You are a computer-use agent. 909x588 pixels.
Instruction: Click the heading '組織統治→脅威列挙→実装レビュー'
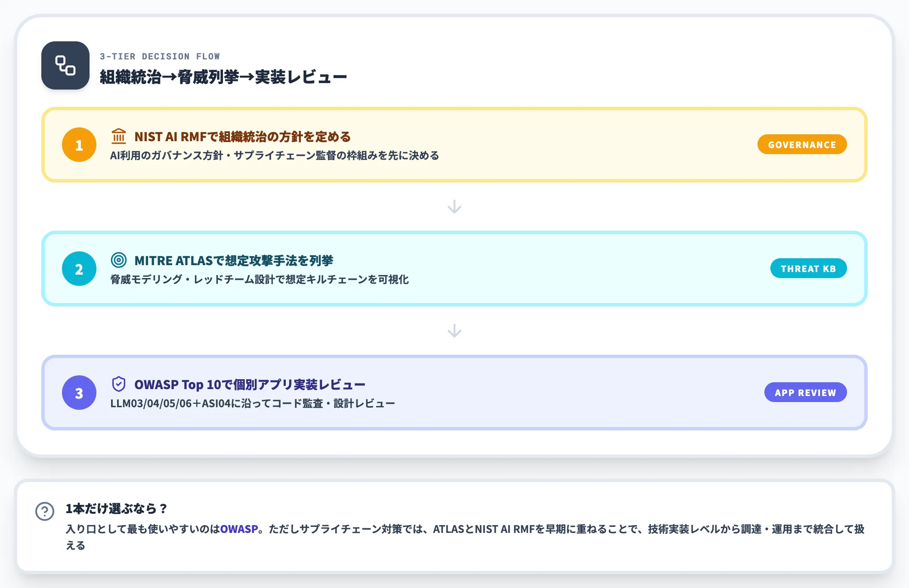point(223,77)
